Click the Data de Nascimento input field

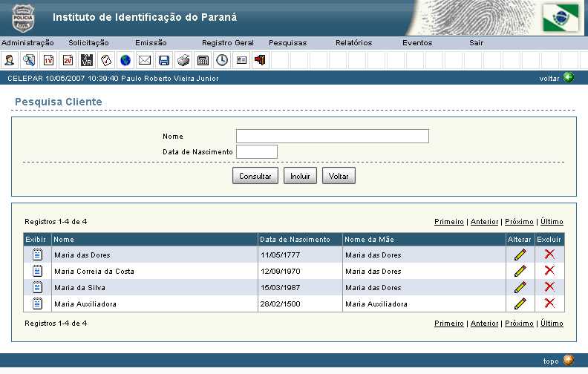(256, 151)
